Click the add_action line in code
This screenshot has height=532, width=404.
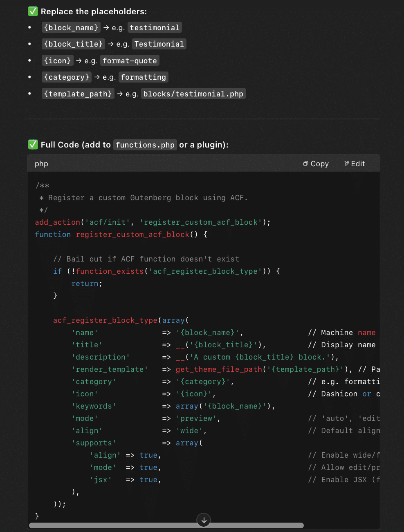(153, 222)
